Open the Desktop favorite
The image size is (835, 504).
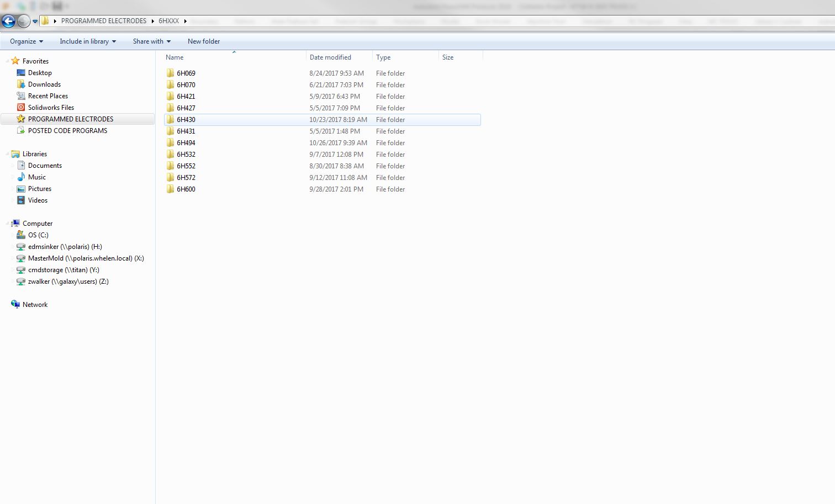[39, 72]
